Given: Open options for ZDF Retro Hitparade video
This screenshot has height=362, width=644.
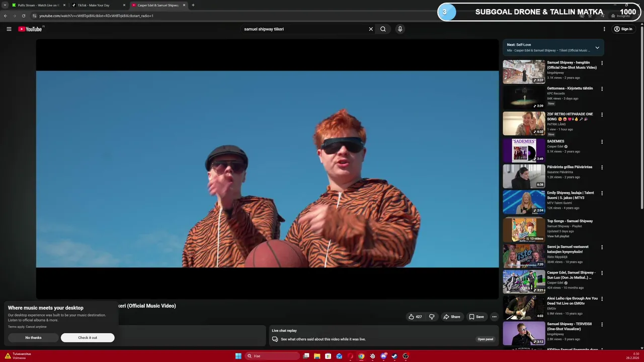Looking at the screenshot, I should point(602,115).
